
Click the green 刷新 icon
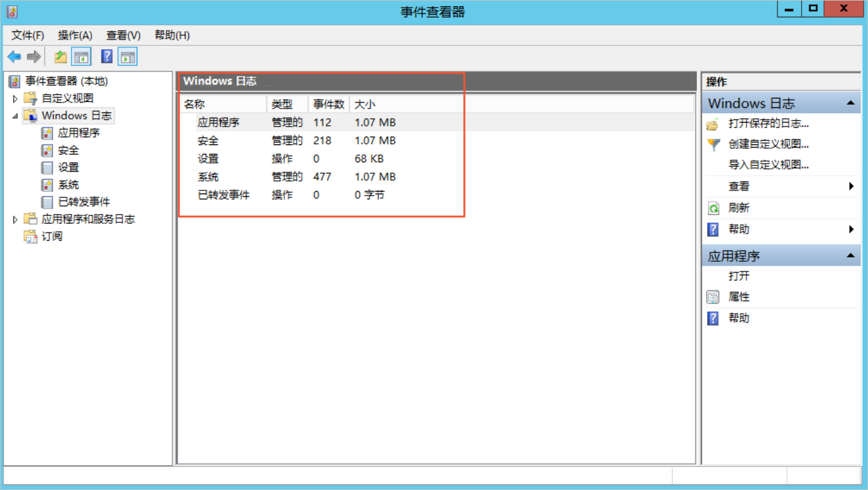713,208
